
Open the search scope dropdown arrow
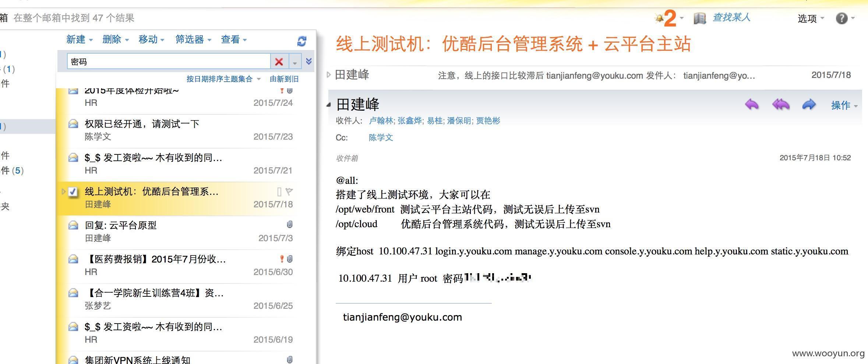pyautogui.click(x=295, y=62)
